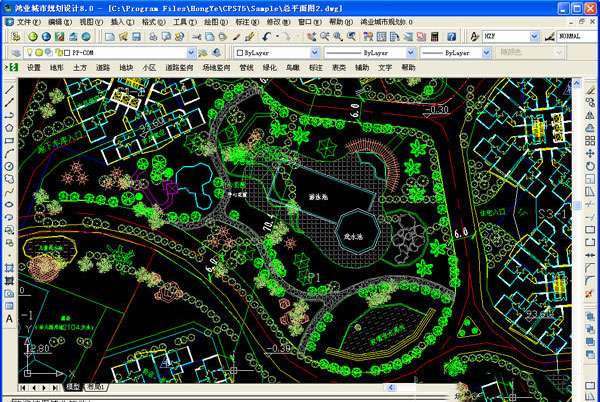The height and width of the screenshot is (402, 600).
Task: Select the Rectangle draw tool
Action: [x=9, y=140]
